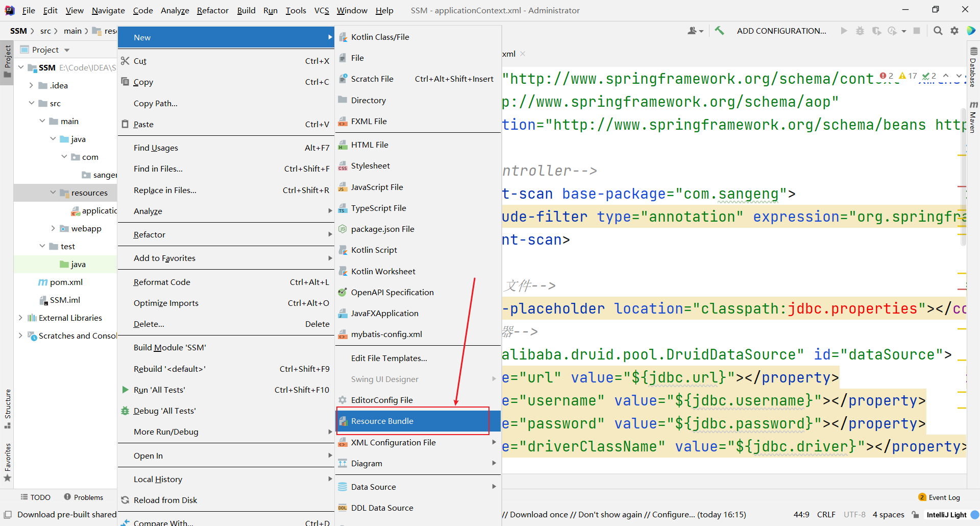
Task: Open Add Configuration dropdown
Action: coord(781,31)
